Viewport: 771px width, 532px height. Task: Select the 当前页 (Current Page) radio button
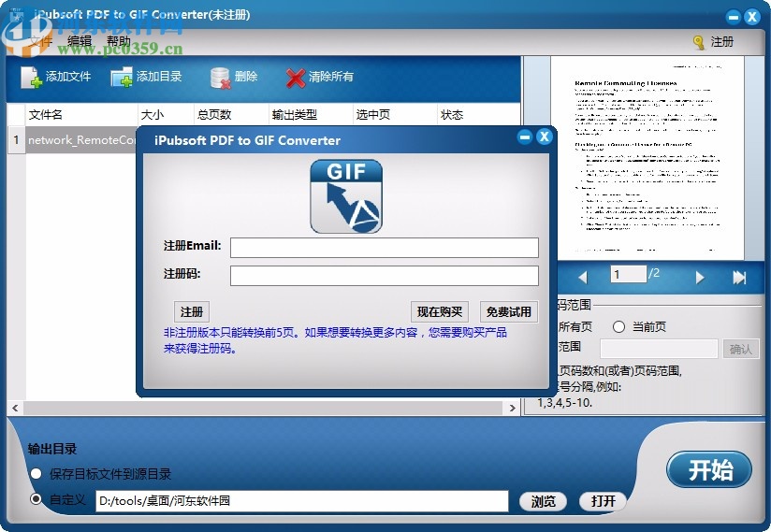[618, 326]
